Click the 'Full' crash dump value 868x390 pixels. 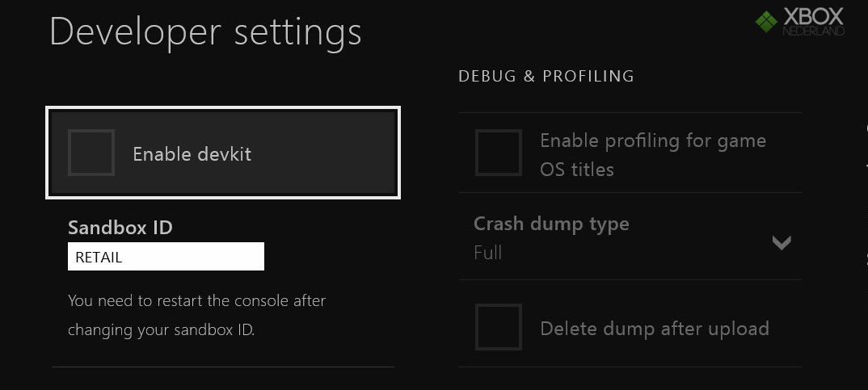[x=487, y=253]
